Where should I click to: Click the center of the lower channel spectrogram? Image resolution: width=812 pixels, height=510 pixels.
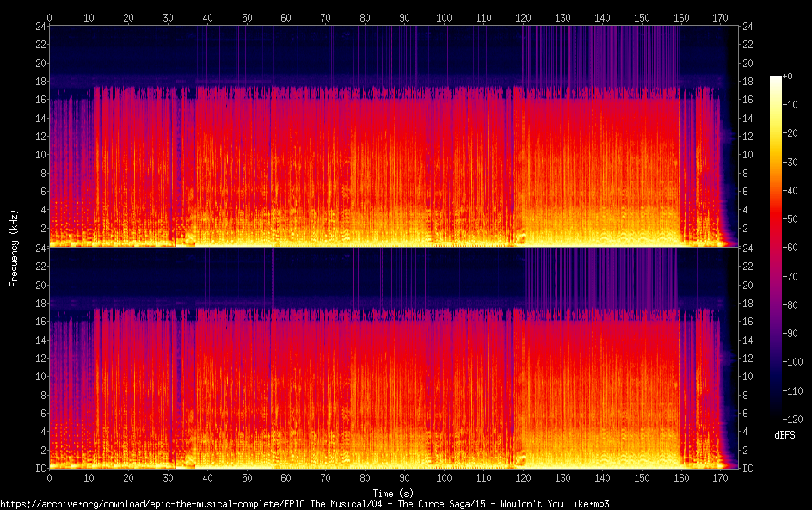[x=393, y=358]
